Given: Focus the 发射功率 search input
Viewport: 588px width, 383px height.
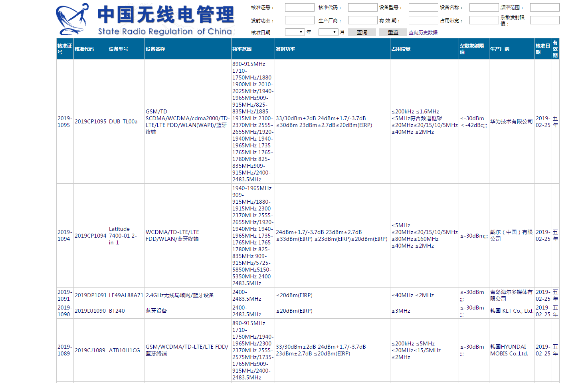Looking at the screenshot, I should coord(300,20).
